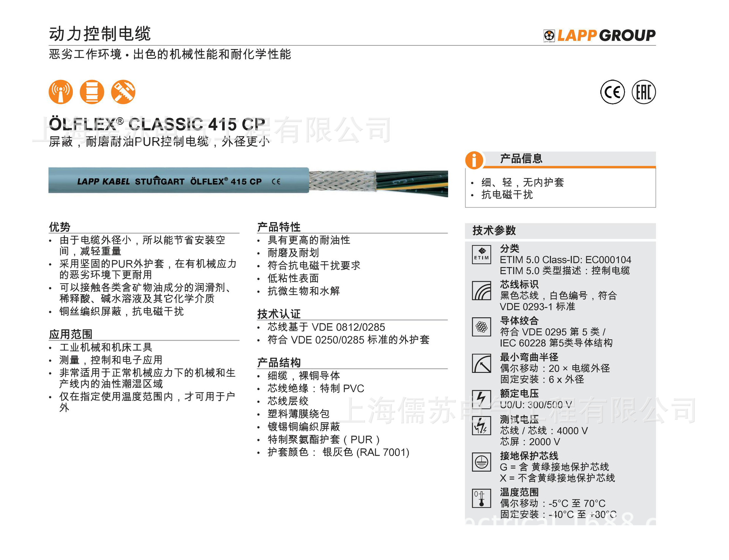
Task: Click the orange hammer and wrench icon
Action: point(123,92)
